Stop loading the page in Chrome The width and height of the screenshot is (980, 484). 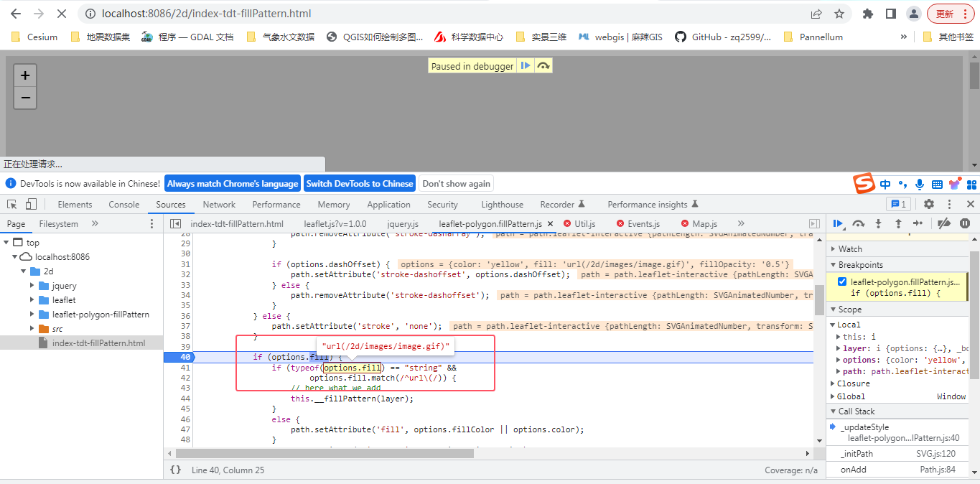point(62,14)
